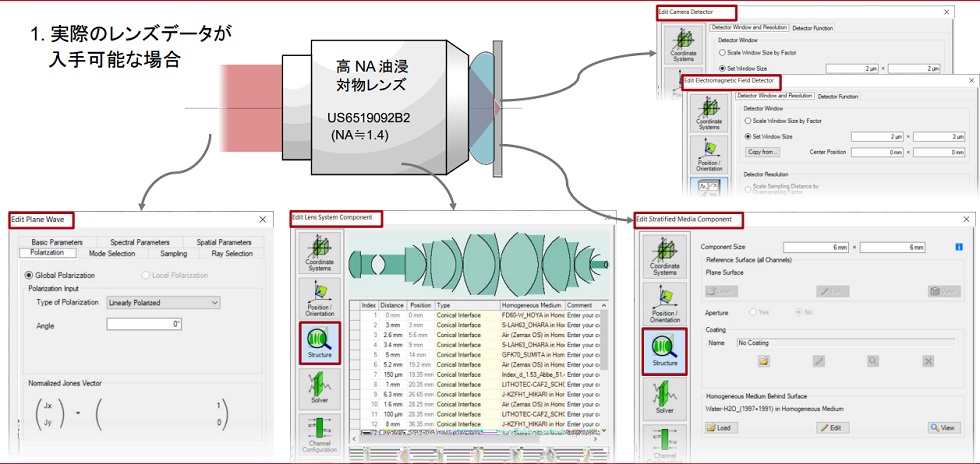Switch to Spatial Parameters tab

(x=224, y=242)
